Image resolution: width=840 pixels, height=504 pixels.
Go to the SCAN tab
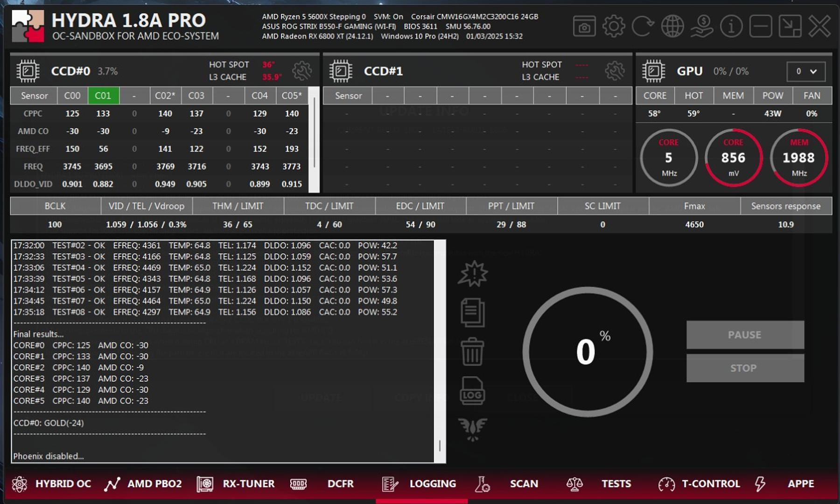click(x=524, y=484)
